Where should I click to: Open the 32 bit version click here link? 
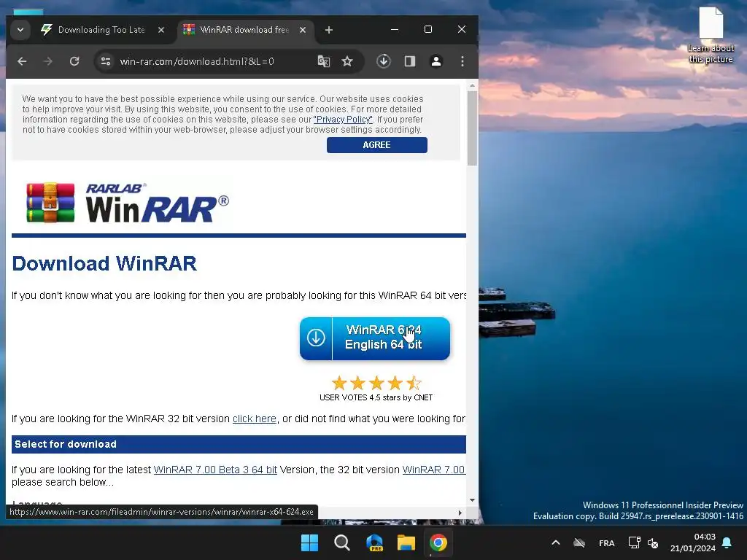[x=255, y=419]
